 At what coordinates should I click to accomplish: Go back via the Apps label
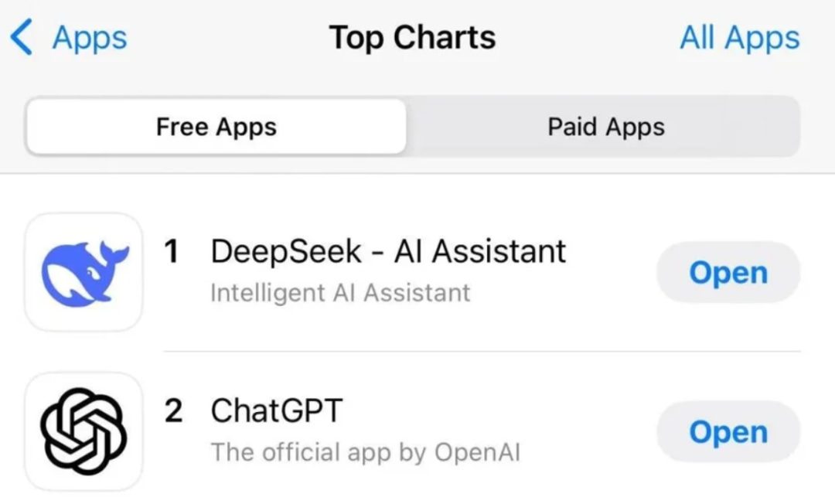(89, 38)
